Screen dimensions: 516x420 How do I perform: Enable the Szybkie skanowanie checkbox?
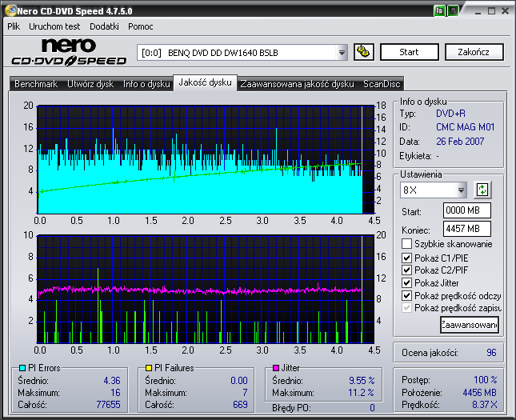406,244
